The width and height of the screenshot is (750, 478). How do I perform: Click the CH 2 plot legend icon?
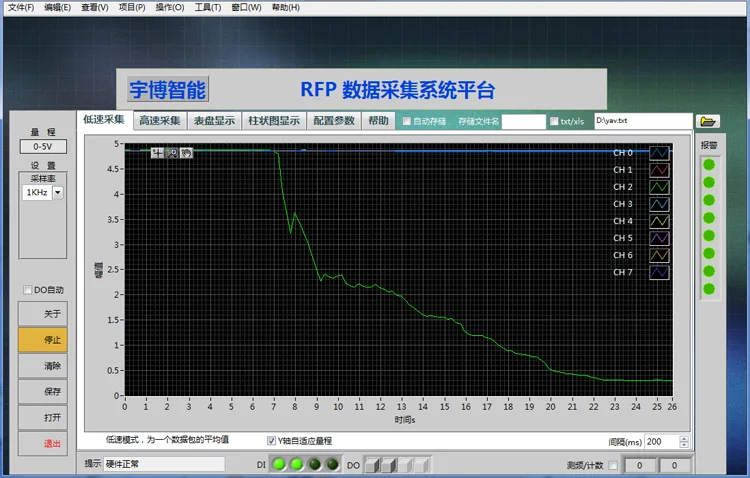click(659, 187)
